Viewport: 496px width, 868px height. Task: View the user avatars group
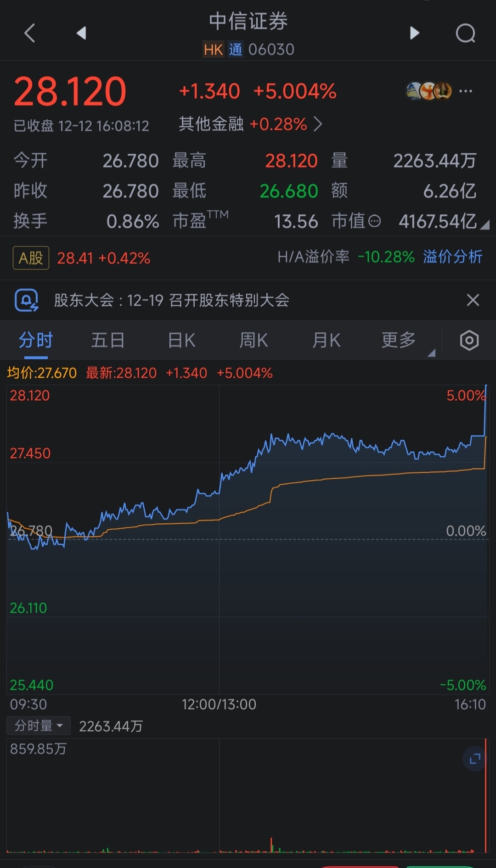click(x=429, y=91)
